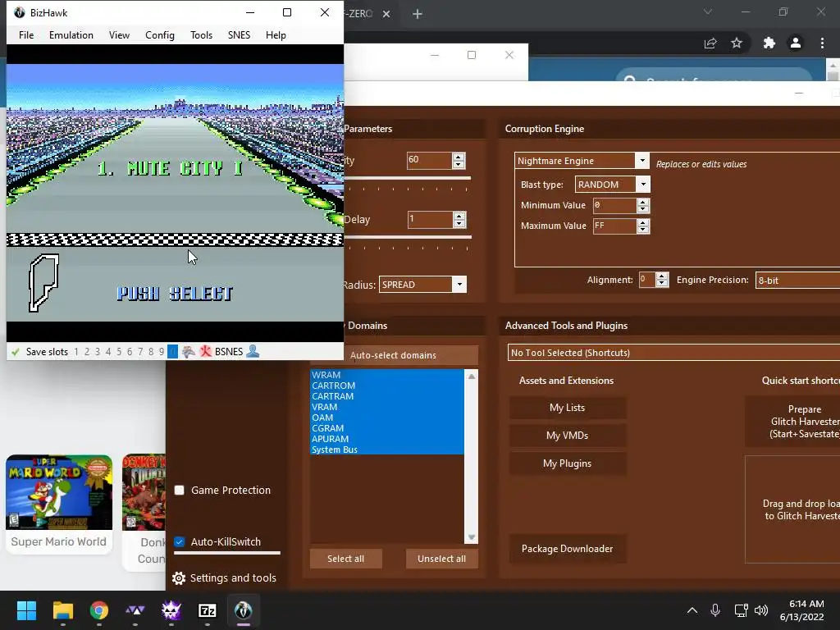Select the System Bus memory domain
This screenshot has height=630, width=840.
(x=387, y=450)
